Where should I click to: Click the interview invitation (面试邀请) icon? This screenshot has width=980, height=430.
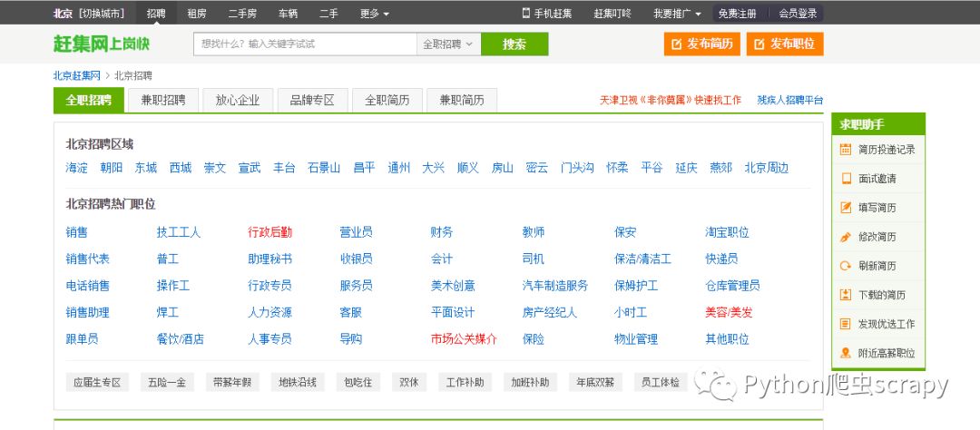846,179
